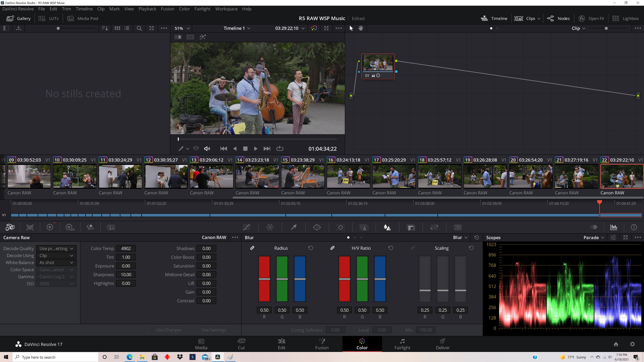Image resolution: width=644 pixels, height=362 pixels.
Task: Select the hand pan tool in node editor
Action: coord(361,28)
